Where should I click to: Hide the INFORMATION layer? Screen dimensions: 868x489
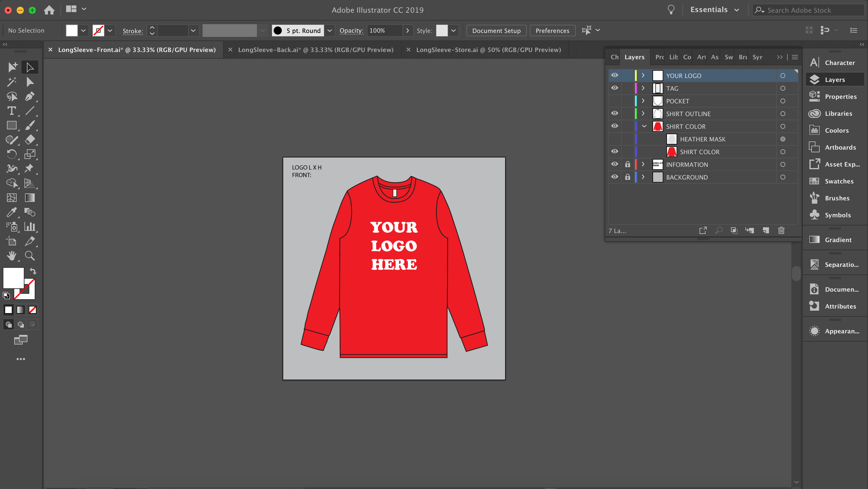(615, 164)
